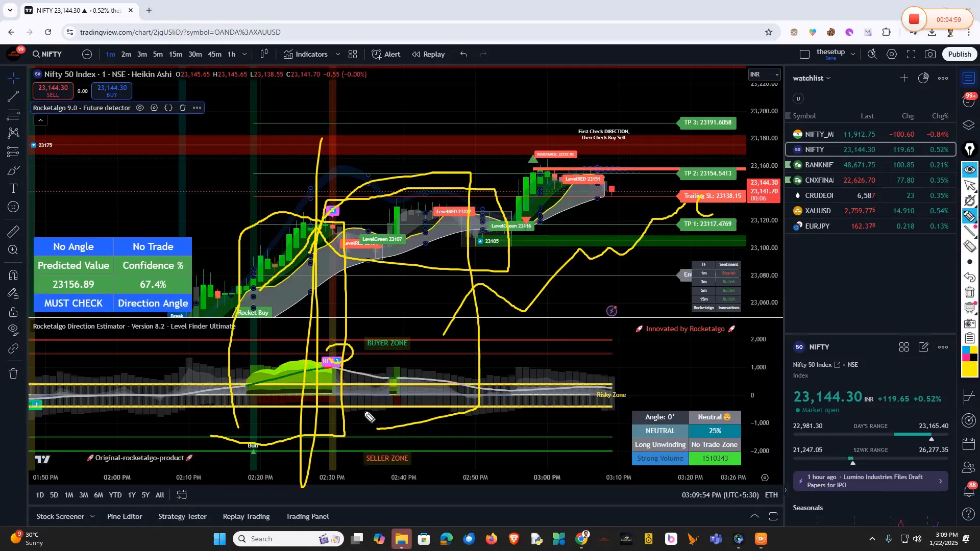Click the add symbol plus in watchlist
This screenshot has width=980, height=551.
pos(904,78)
